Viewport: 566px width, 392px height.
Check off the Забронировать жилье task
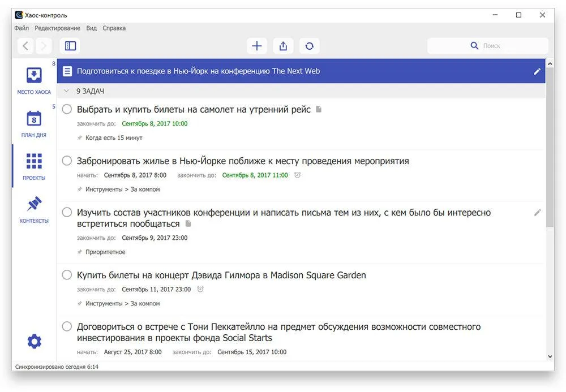point(67,161)
